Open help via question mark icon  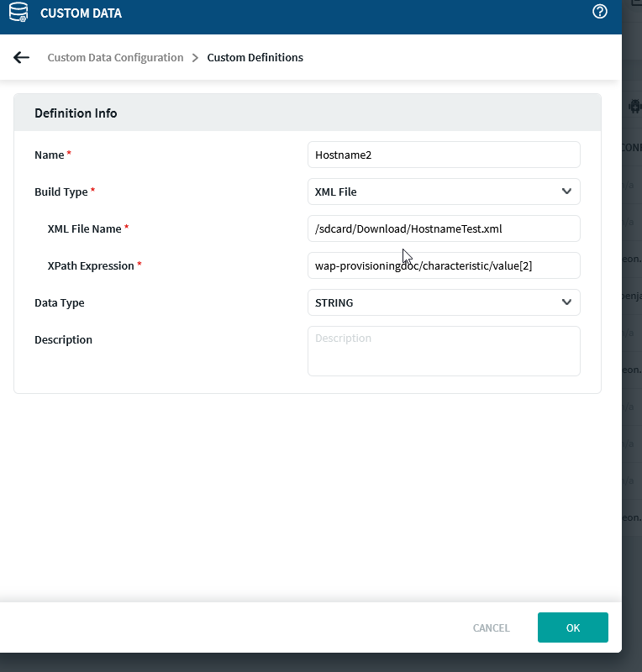[x=599, y=12]
